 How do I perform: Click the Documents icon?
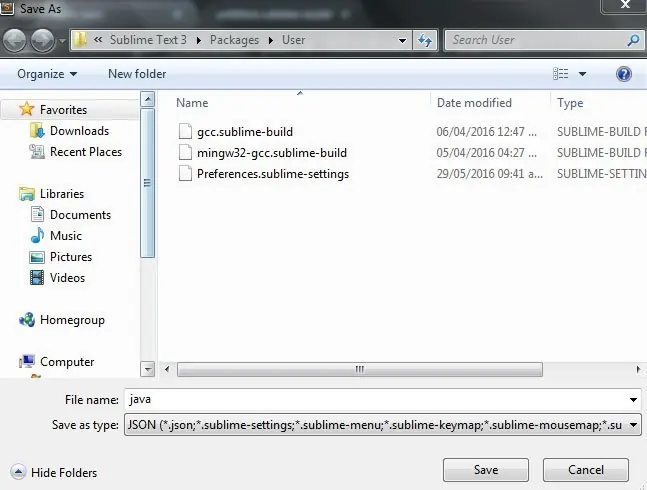tap(37, 214)
